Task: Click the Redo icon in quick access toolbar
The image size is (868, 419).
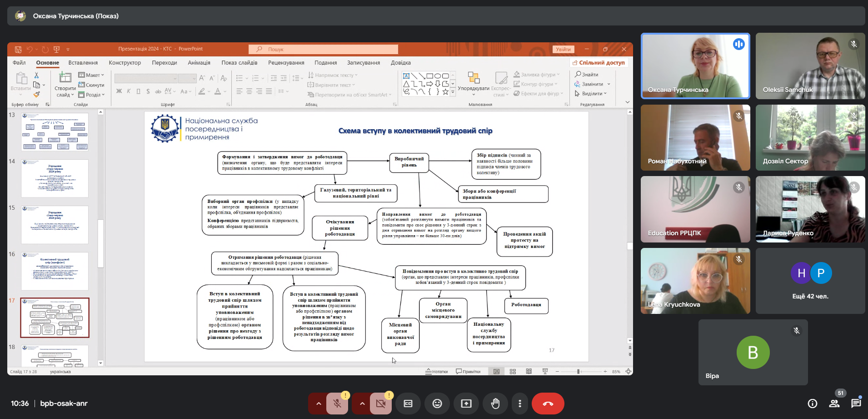Action: point(45,49)
